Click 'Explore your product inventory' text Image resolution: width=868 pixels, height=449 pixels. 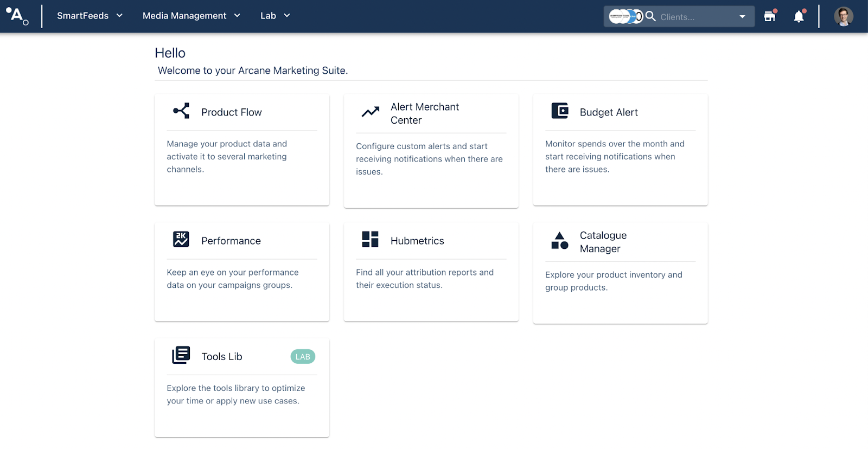pos(614,281)
